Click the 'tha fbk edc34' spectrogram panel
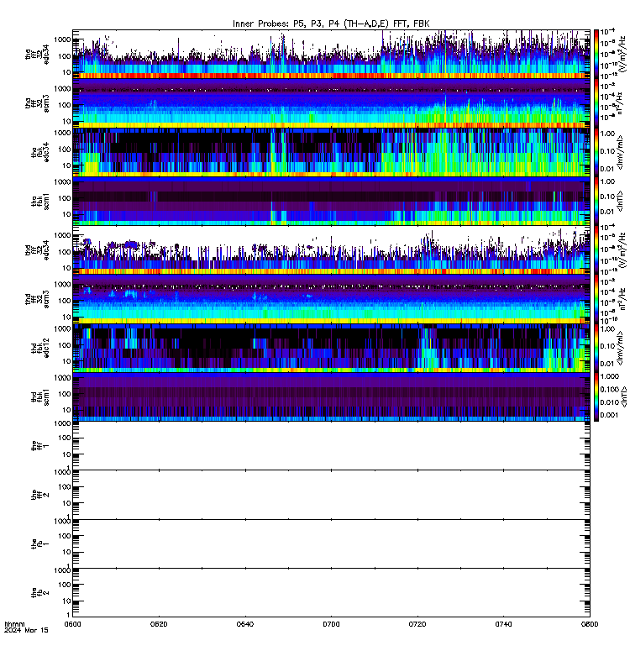This screenshot has width=630, height=672. point(331,152)
